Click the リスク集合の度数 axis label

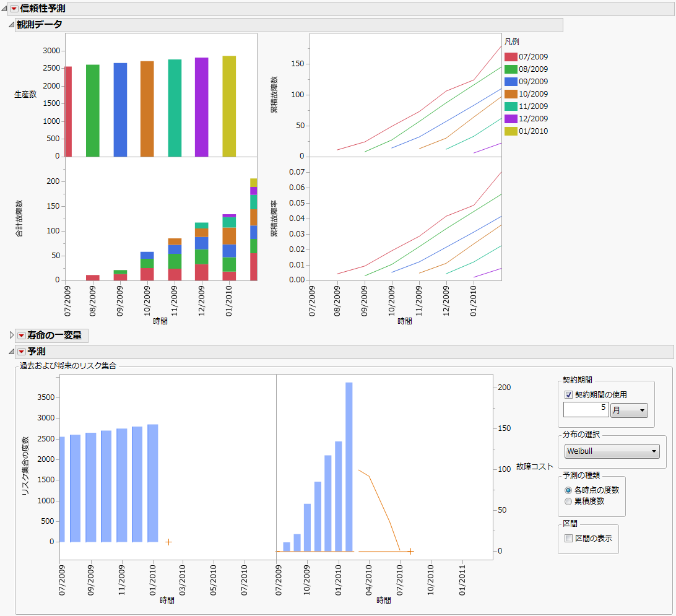coord(25,466)
